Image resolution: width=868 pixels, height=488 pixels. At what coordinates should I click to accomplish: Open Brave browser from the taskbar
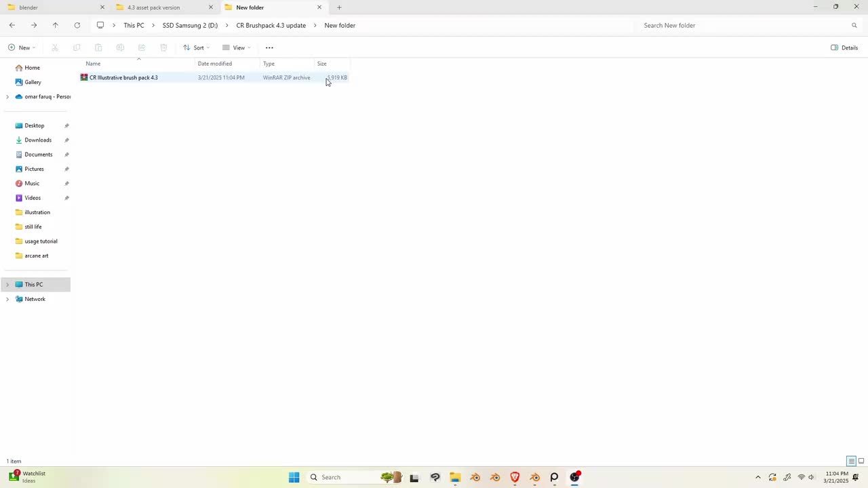[x=515, y=477]
